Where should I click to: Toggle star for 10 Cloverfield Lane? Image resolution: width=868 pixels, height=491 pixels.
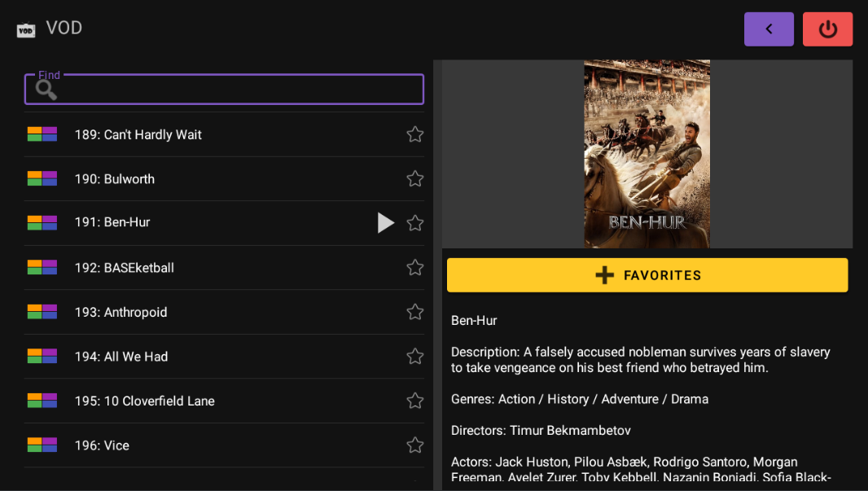coord(415,401)
